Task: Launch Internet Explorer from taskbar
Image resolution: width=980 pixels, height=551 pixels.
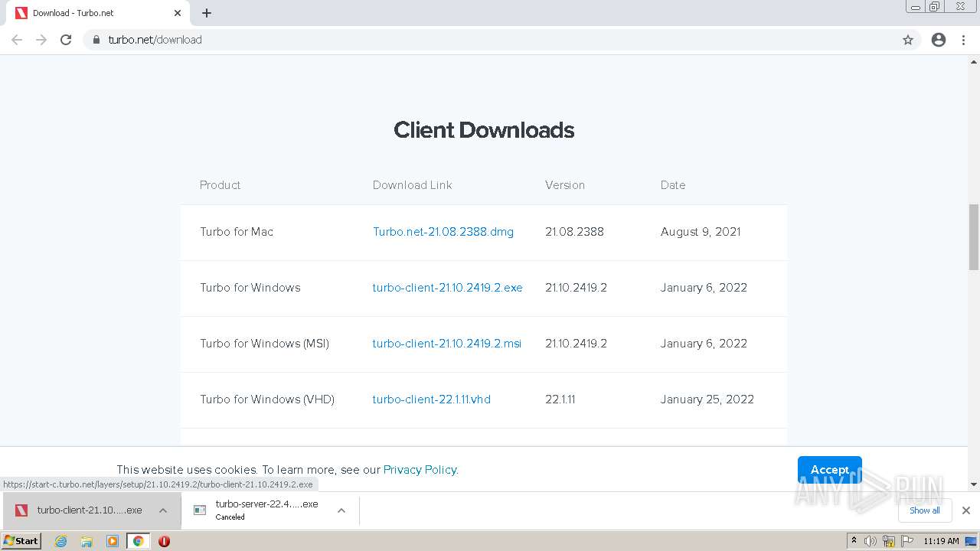Action: coord(60,541)
